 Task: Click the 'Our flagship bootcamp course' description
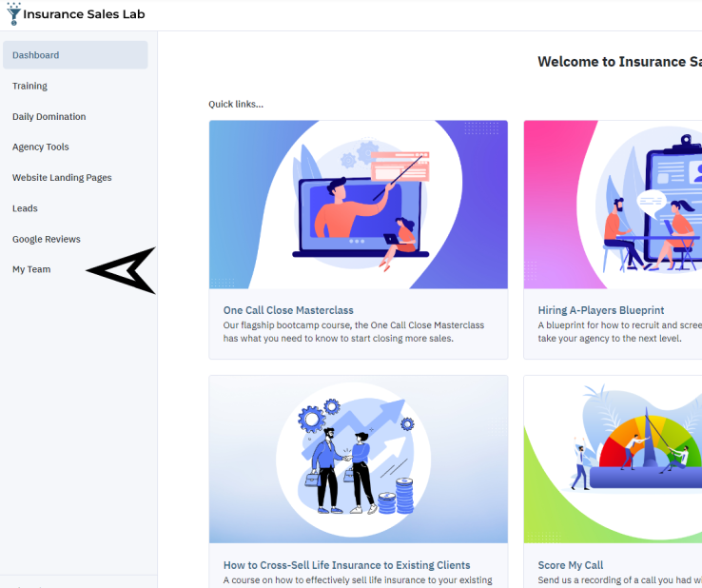pyautogui.click(x=354, y=332)
